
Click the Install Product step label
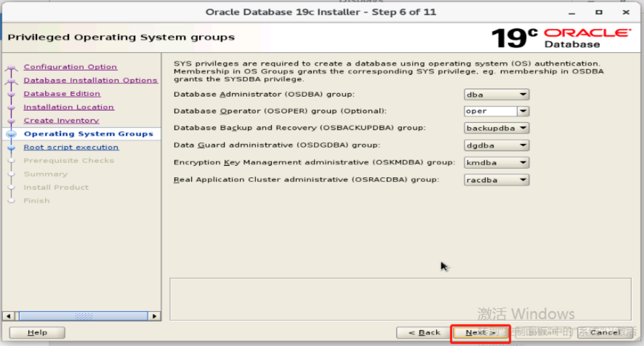point(56,188)
